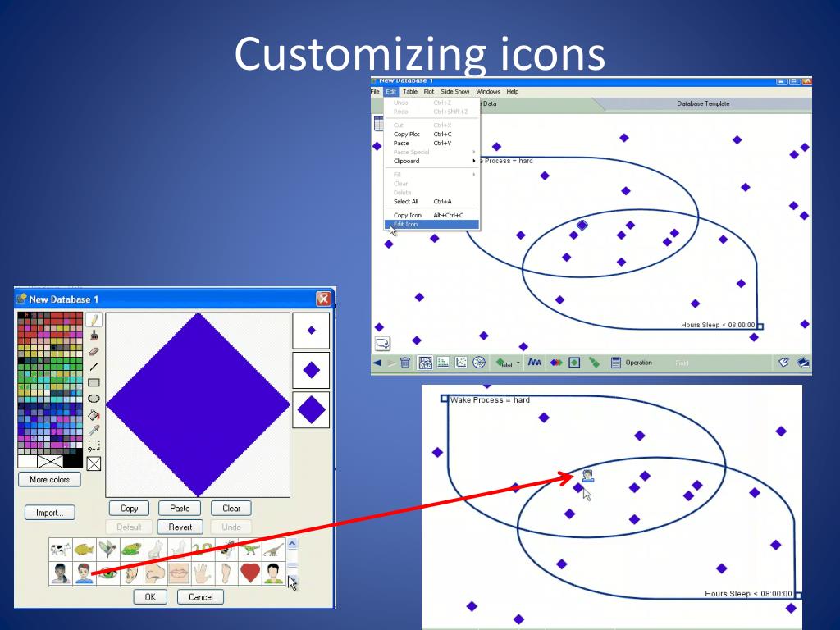Expand the Clipboard submenu arrow

click(473, 161)
